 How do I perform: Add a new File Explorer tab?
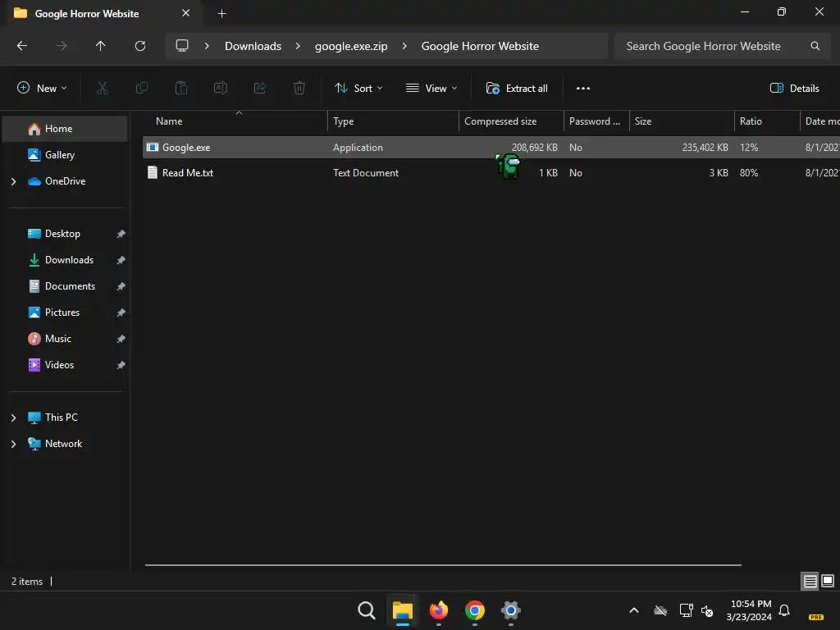coord(221,14)
